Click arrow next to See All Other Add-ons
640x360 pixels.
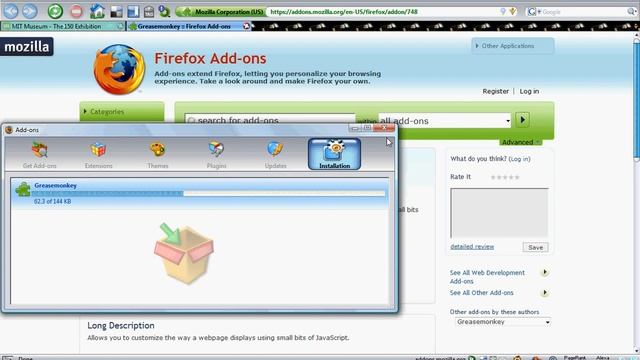[x=544, y=293]
